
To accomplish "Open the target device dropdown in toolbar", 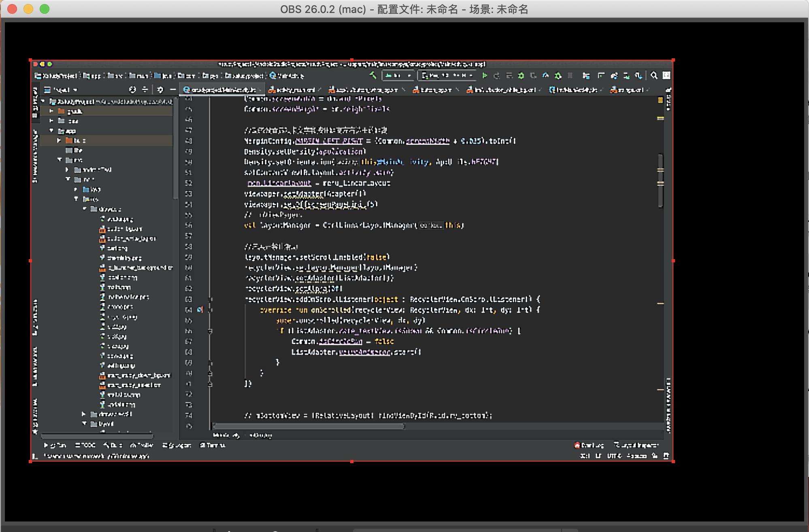I will [x=447, y=76].
